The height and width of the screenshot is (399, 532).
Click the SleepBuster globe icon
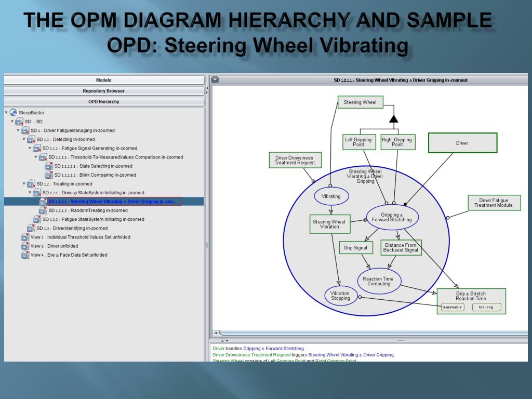(13, 112)
